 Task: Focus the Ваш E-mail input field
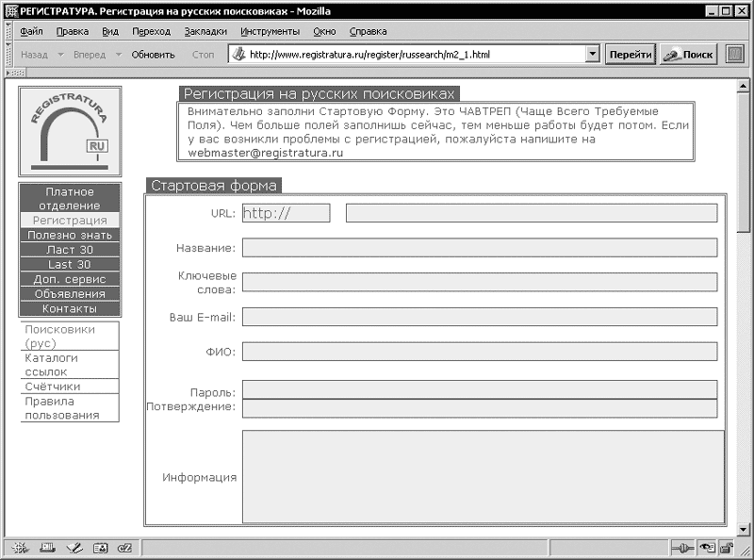click(480, 317)
